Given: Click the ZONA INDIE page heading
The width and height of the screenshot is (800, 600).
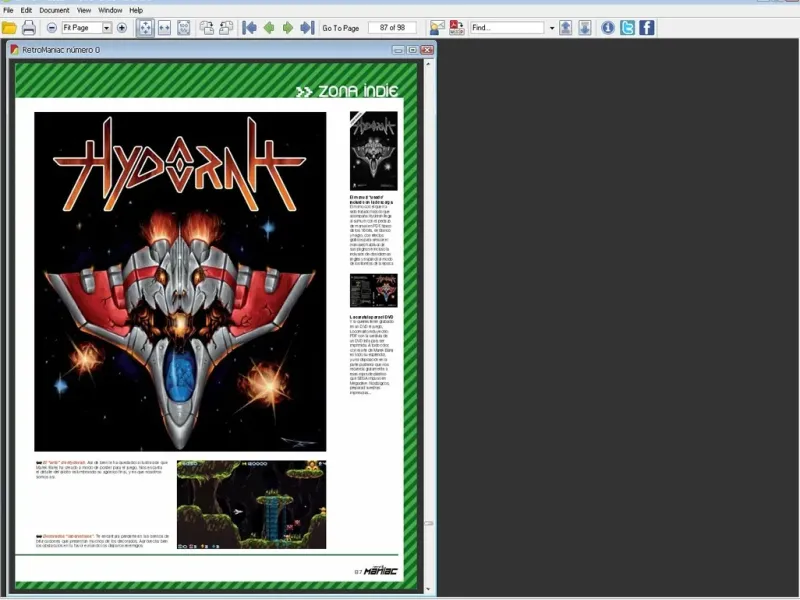Looking at the screenshot, I should [347, 91].
